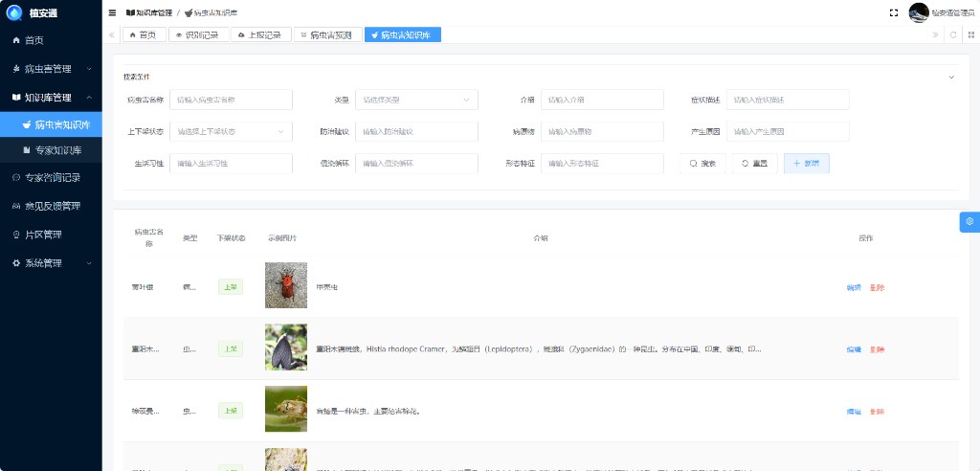Focus the 病原物 input field

pyautogui.click(x=602, y=132)
